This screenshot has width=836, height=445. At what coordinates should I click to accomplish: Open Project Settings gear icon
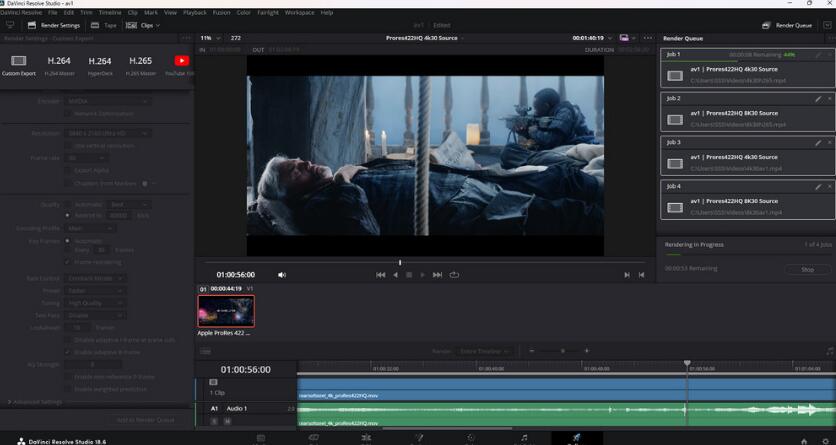[826, 441]
